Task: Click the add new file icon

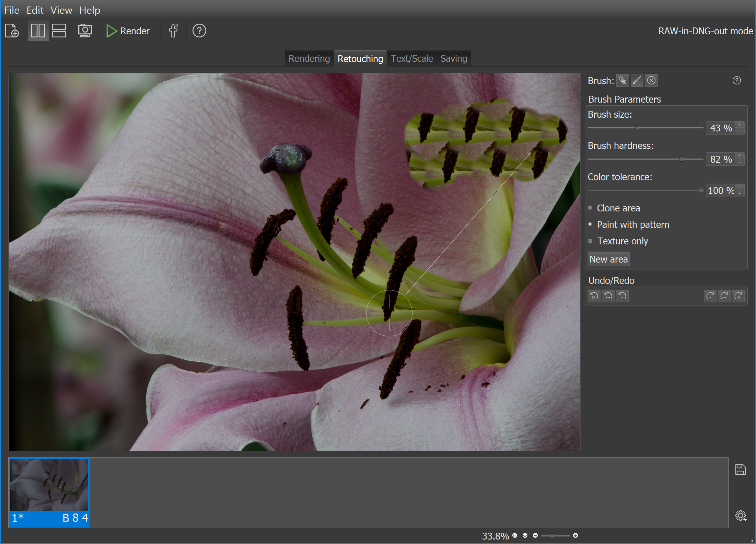Action: [x=12, y=31]
